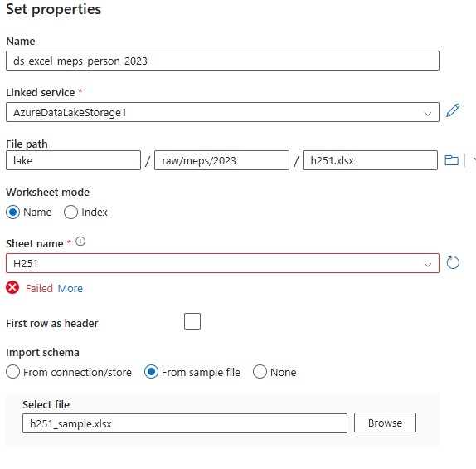Browse file path using folder icon
Image resolution: width=476 pixels, height=469 pixels.
click(451, 160)
